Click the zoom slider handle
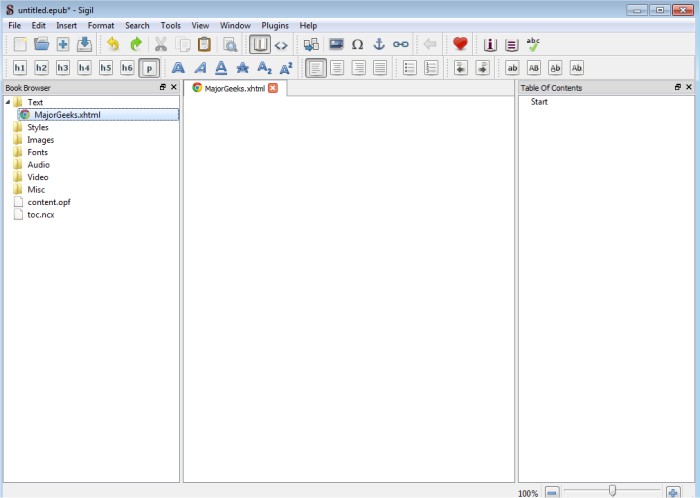The width and height of the screenshot is (700, 498). (612, 491)
